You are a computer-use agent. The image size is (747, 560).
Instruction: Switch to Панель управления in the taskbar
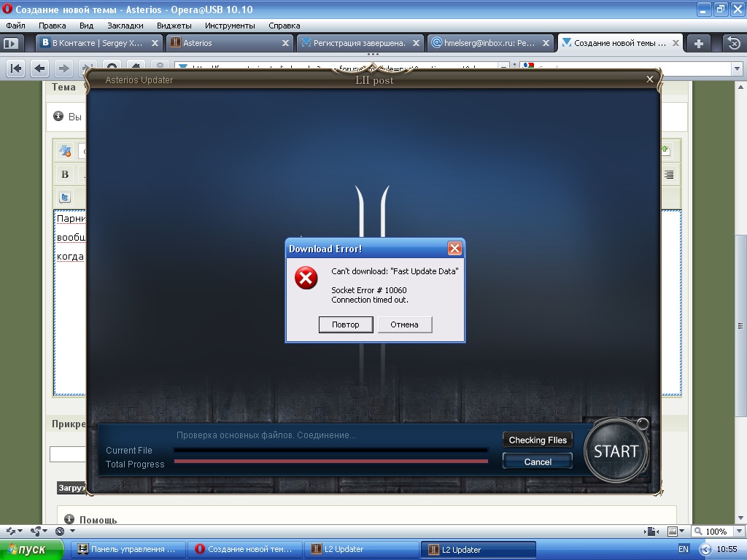click(x=128, y=549)
